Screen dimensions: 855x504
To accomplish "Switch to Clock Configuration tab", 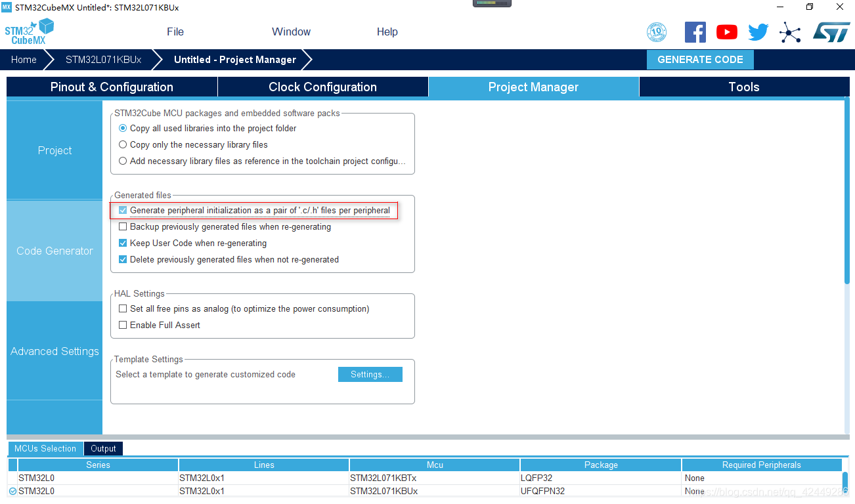I will pos(322,87).
